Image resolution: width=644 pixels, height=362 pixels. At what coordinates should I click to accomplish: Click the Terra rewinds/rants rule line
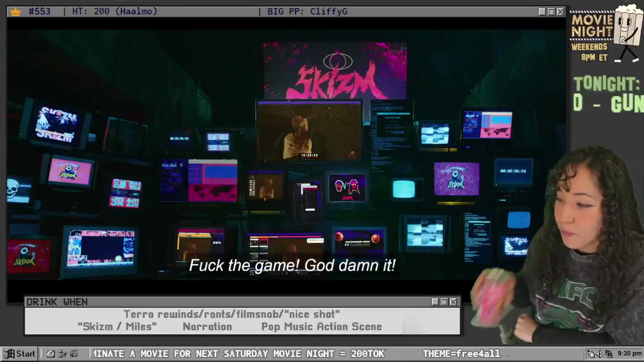(x=232, y=314)
